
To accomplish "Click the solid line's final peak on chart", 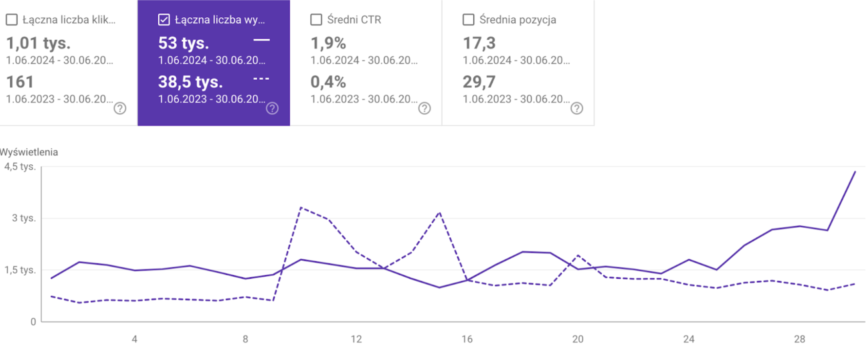I will [x=855, y=172].
